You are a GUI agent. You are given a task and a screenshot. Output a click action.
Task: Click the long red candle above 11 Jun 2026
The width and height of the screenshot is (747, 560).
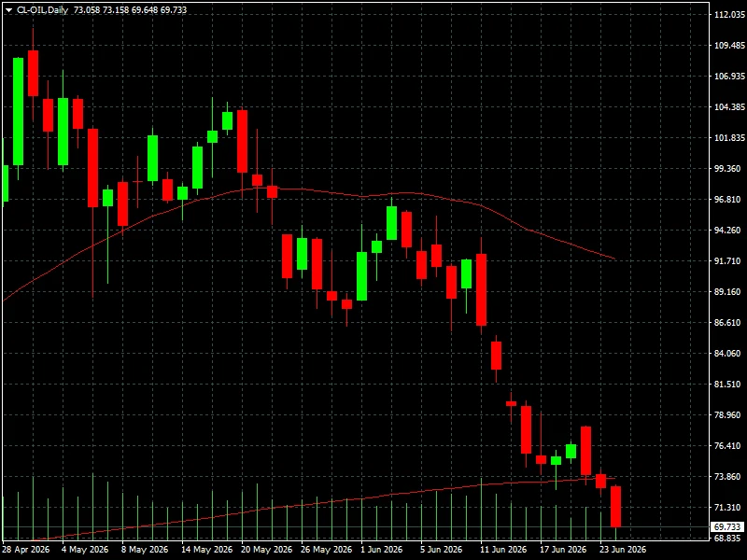click(x=481, y=289)
